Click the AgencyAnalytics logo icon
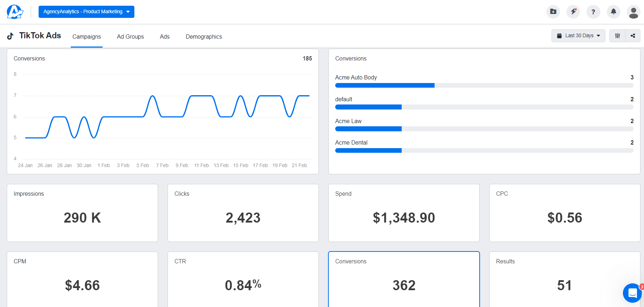This screenshot has width=644, height=307. click(15, 12)
